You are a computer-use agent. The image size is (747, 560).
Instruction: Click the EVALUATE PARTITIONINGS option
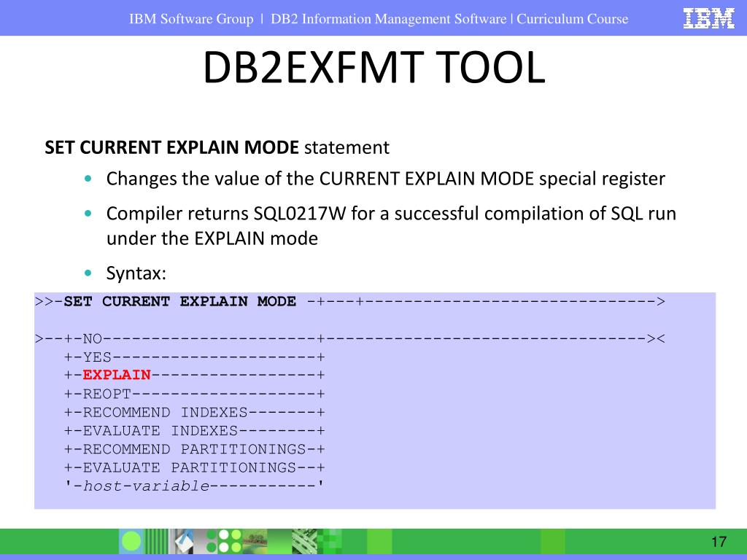coord(190,467)
